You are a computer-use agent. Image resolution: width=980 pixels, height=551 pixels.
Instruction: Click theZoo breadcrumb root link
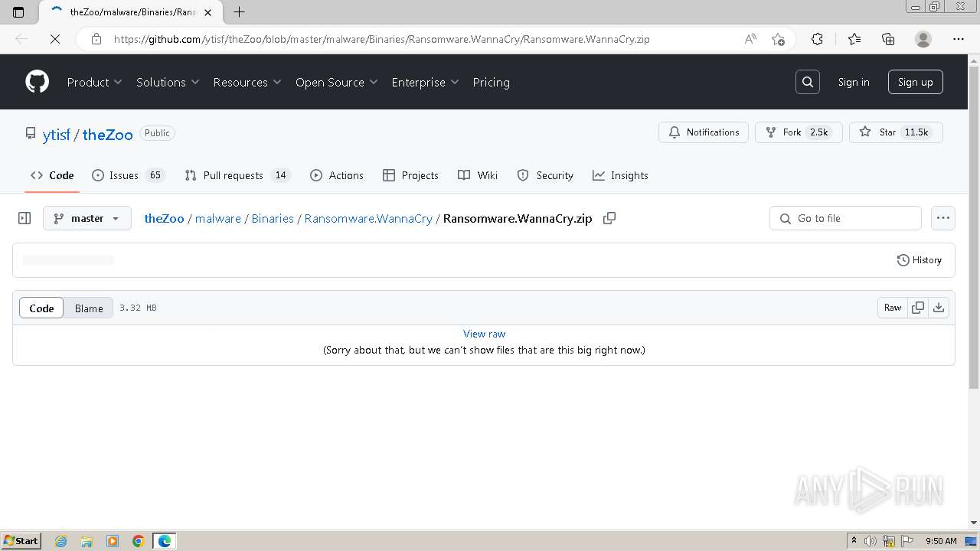164,218
